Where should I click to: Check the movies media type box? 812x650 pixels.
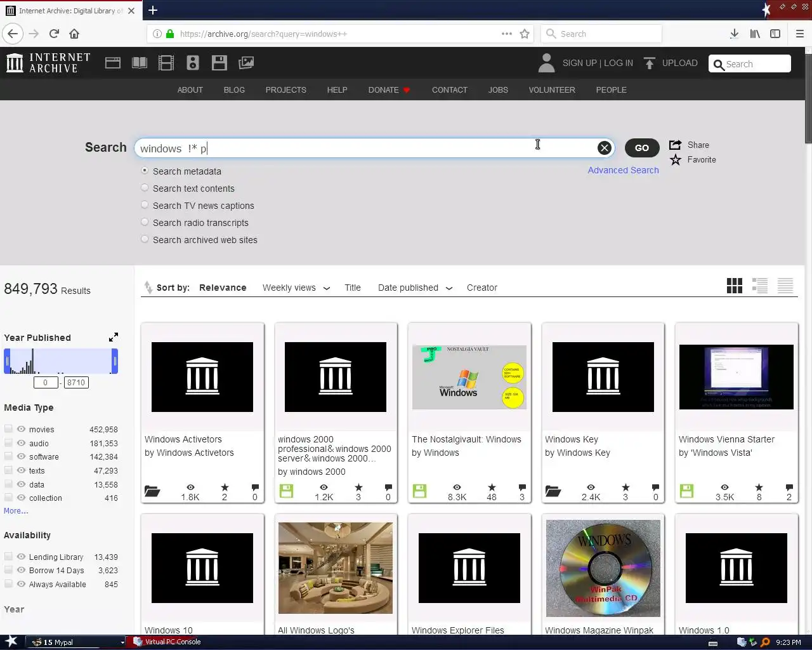click(x=8, y=429)
